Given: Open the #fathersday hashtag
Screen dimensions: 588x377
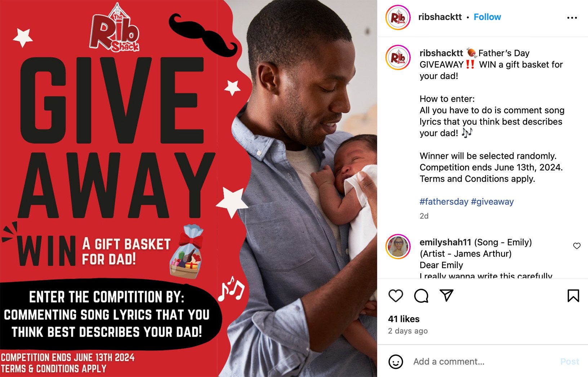Looking at the screenshot, I should [444, 201].
